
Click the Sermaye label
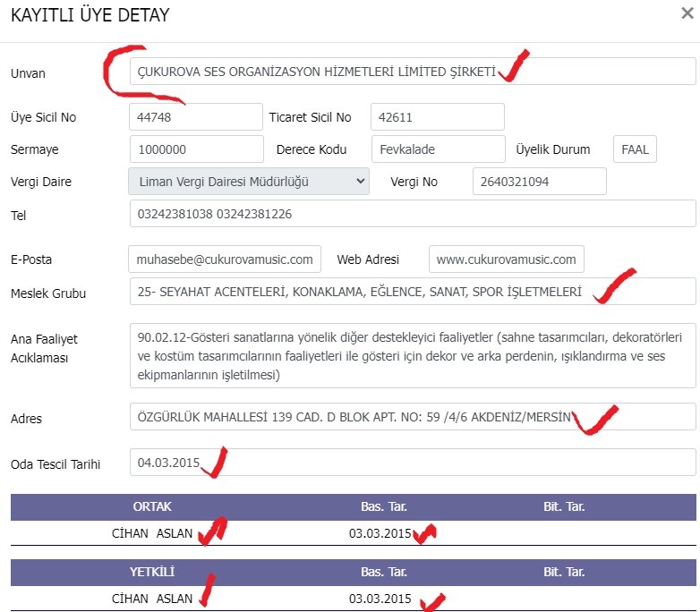click(34, 149)
